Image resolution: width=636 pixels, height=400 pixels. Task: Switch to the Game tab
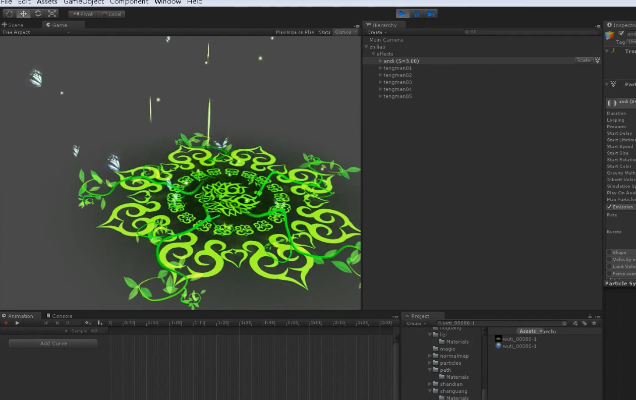point(59,24)
